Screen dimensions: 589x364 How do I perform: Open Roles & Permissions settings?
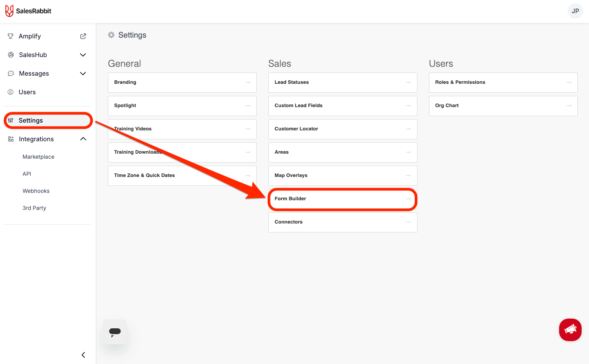coord(503,82)
